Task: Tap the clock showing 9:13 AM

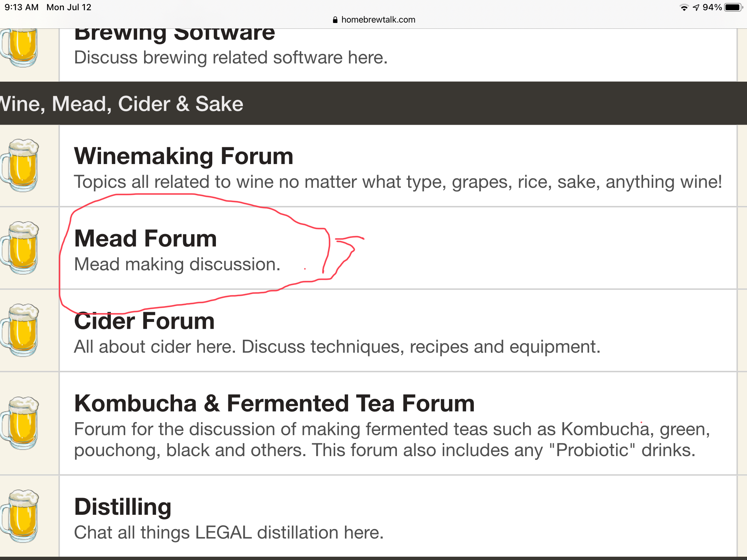Action: (22, 7)
